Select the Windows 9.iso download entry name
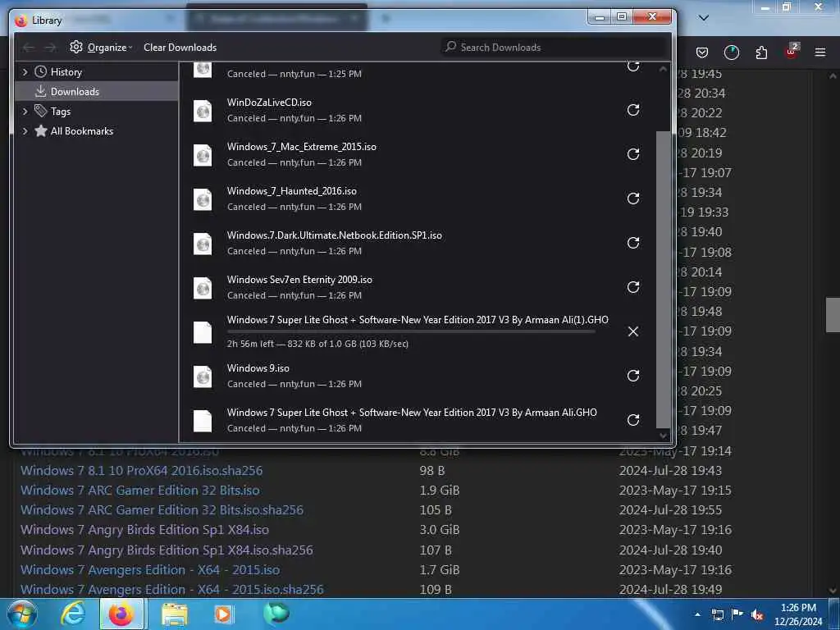This screenshot has height=630, width=840. [x=258, y=368]
